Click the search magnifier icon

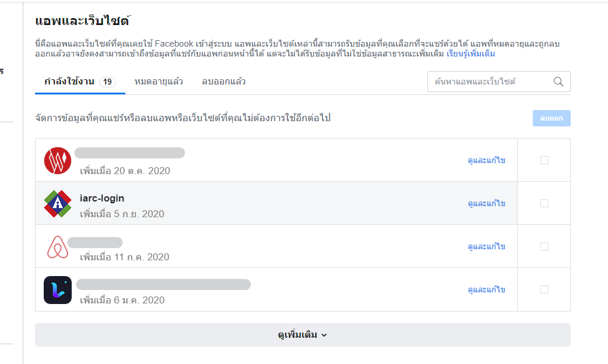(558, 82)
